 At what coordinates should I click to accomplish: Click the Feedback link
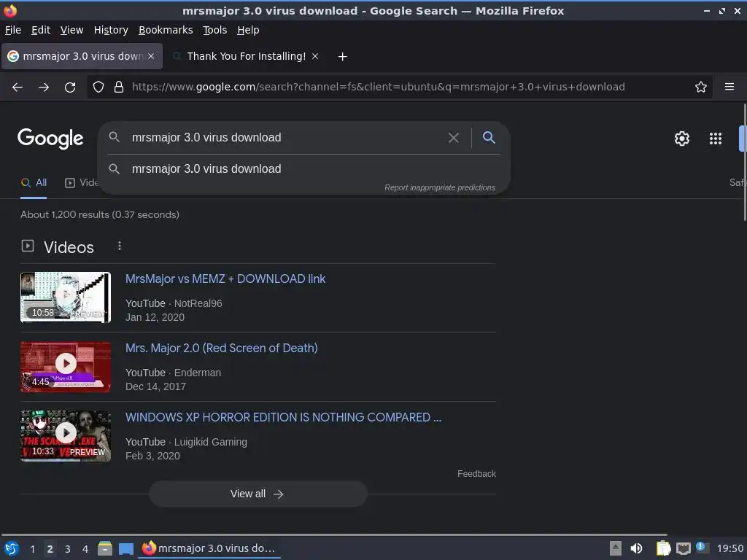point(476,474)
